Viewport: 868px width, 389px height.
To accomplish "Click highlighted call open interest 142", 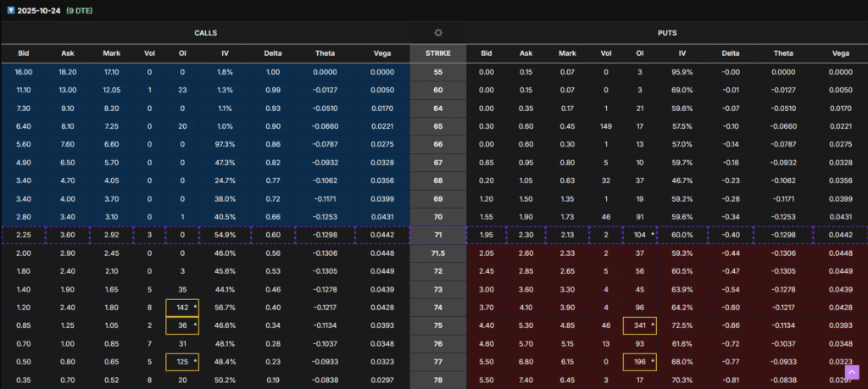I will pyautogui.click(x=181, y=308).
